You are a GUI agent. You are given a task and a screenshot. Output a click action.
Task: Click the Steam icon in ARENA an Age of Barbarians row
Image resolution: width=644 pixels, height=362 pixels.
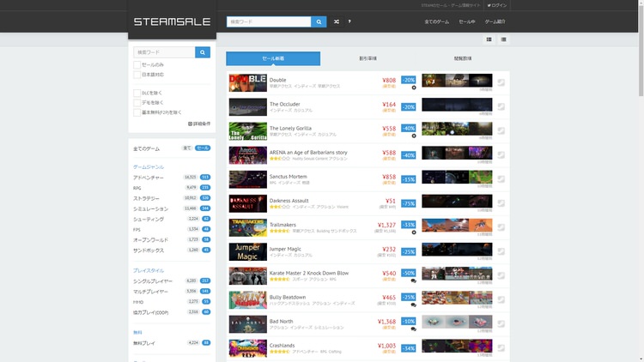[x=501, y=155]
